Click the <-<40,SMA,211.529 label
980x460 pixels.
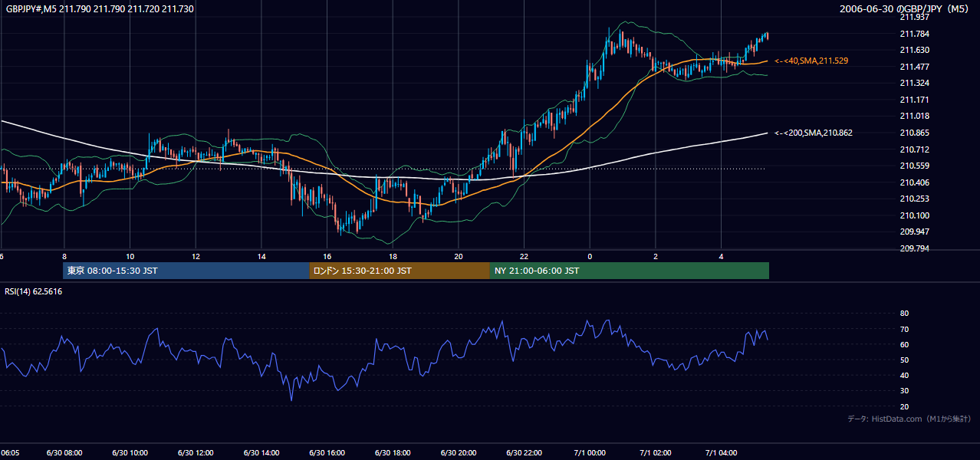coord(811,61)
